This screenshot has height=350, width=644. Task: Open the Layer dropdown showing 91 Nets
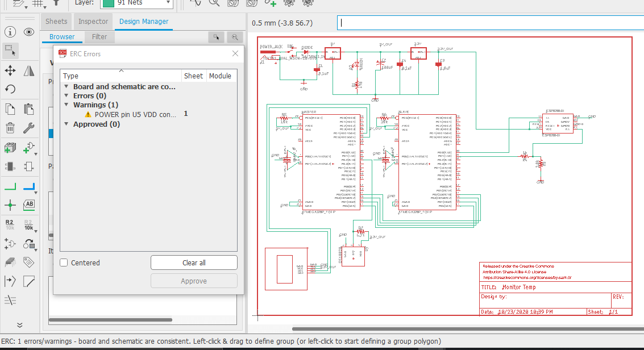tap(136, 3)
